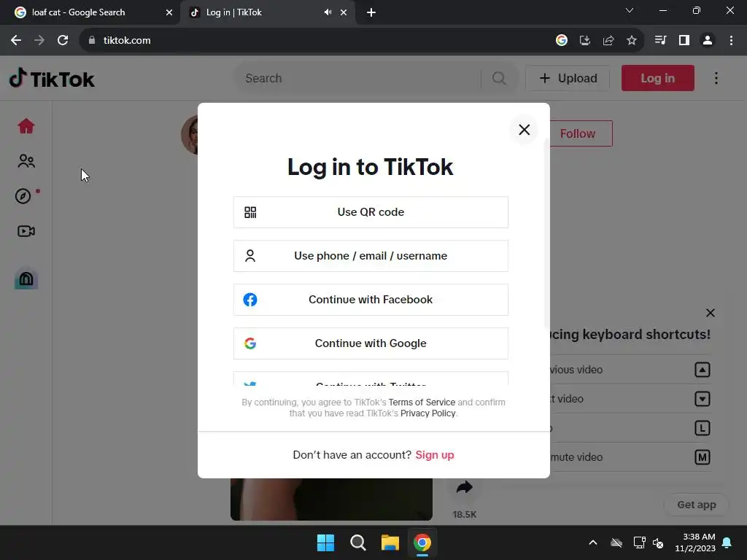Toggle the Chrome side panel
747x560 pixels.
pos(684,41)
